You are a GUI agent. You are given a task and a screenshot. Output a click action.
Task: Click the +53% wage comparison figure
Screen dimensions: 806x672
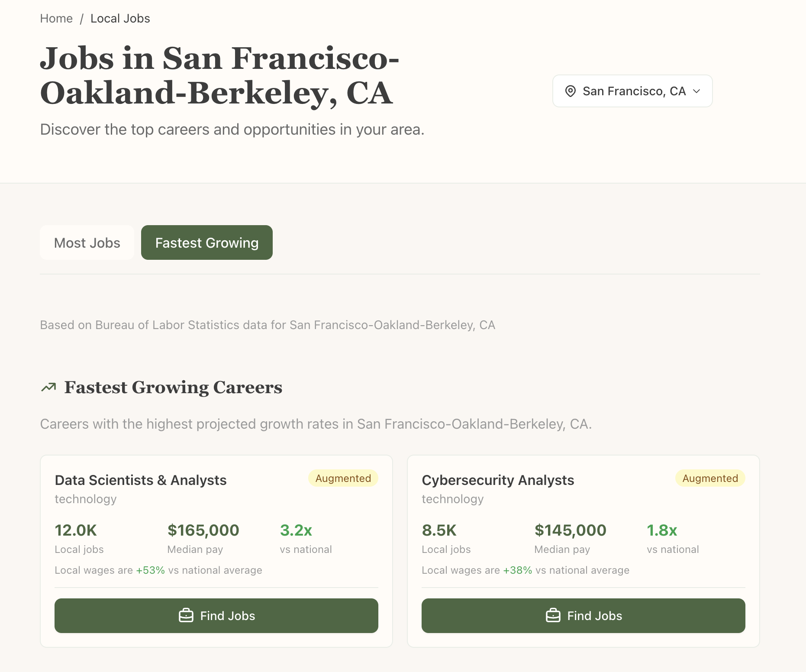[x=150, y=570]
